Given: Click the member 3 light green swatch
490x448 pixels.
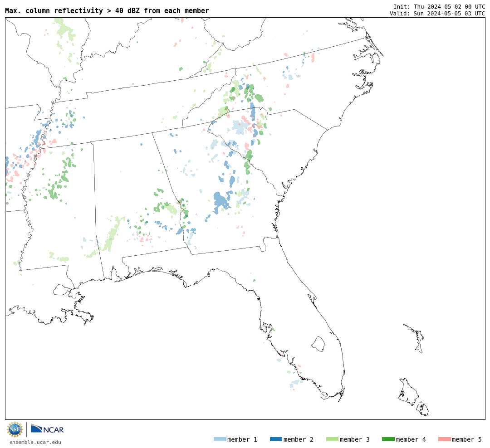Looking at the screenshot, I should click(332, 439).
